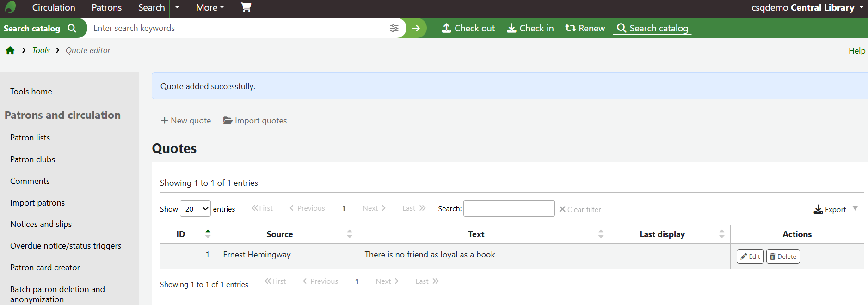Click the Check out toolbar link
Viewport: 868px width, 305px height.
[x=468, y=28]
